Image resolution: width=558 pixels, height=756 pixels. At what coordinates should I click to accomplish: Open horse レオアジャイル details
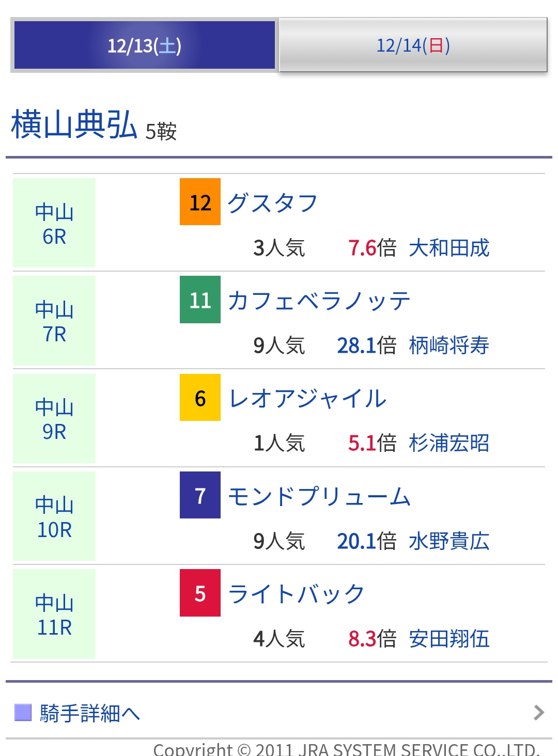(307, 399)
